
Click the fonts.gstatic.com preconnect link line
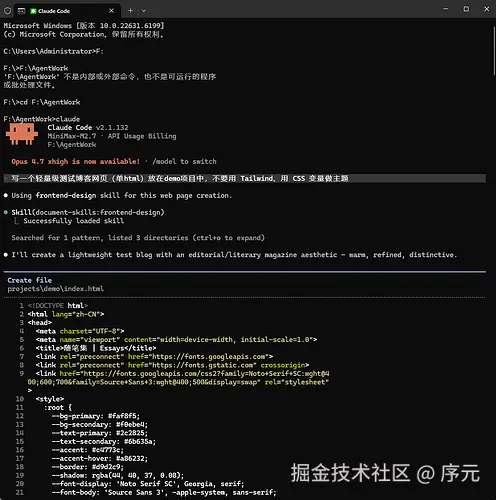coord(172,365)
